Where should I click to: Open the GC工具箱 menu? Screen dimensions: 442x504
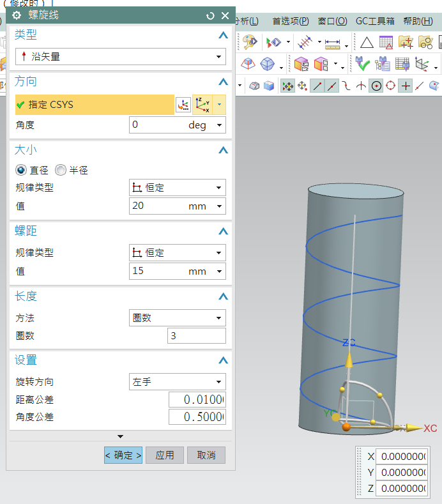(375, 21)
